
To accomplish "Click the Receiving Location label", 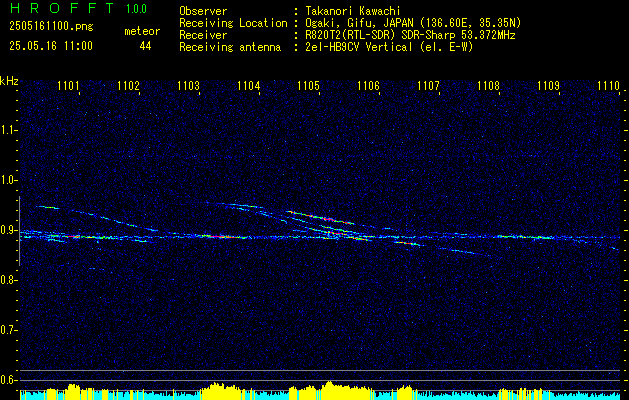I will pos(233,23).
